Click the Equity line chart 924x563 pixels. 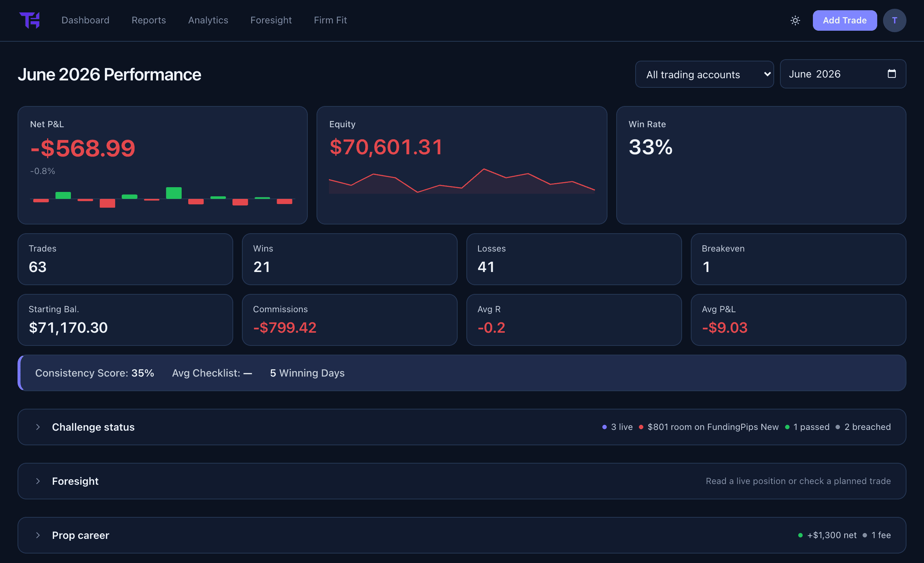pyautogui.click(x=462, y=181)
